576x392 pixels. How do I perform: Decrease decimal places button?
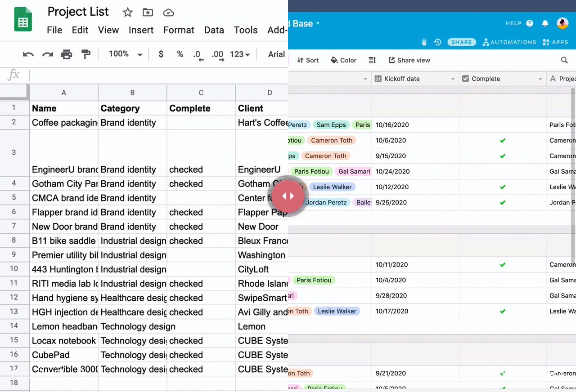(198, 55)
